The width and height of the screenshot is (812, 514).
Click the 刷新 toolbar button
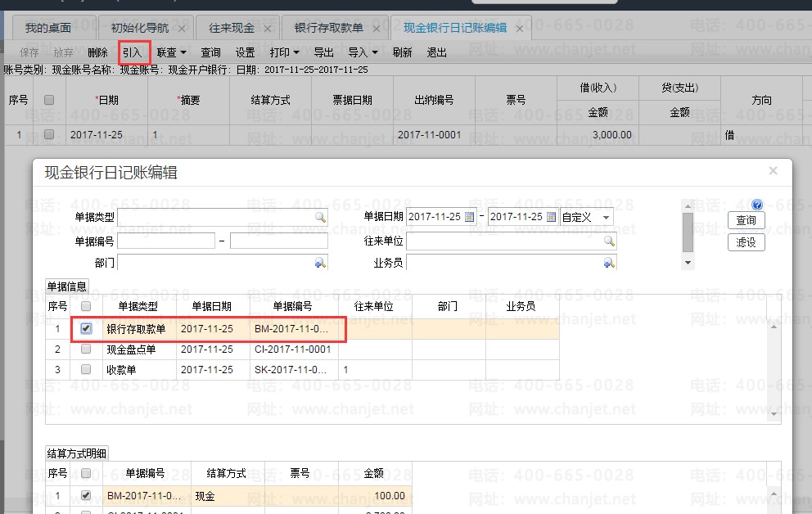point(402,52)
